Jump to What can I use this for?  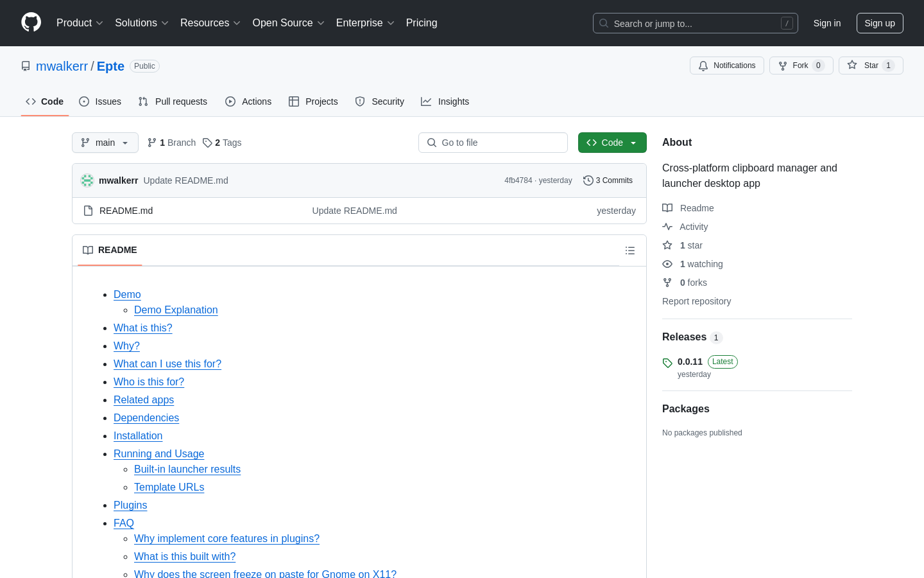click(167, 363)
